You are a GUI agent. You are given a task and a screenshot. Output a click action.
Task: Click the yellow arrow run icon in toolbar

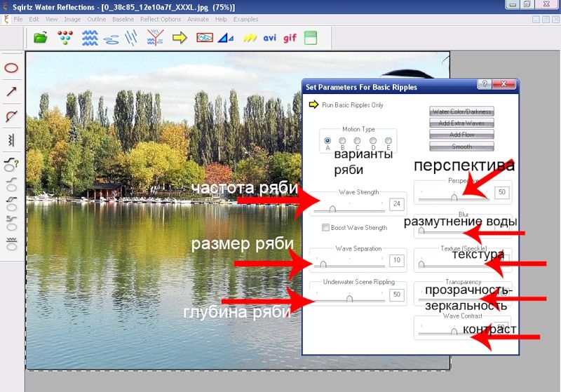coord(180,37)
